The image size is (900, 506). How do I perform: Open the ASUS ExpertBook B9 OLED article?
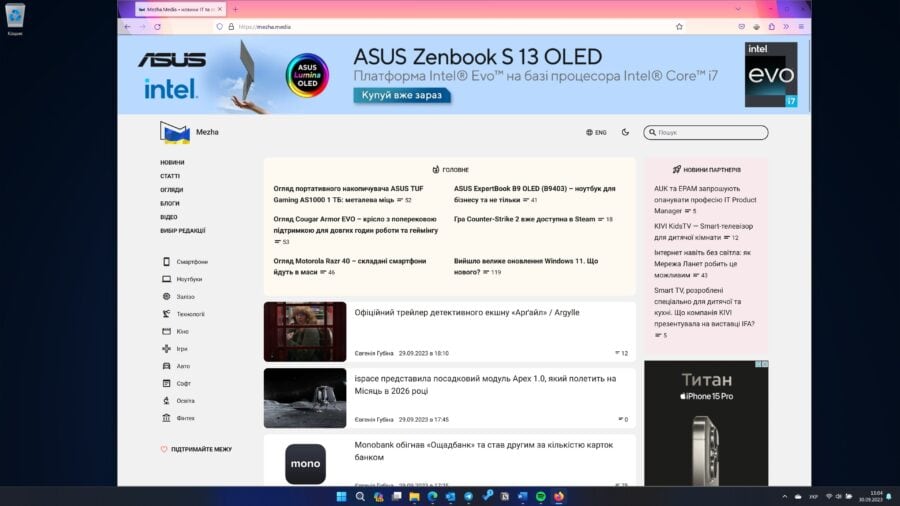[534, 194]
